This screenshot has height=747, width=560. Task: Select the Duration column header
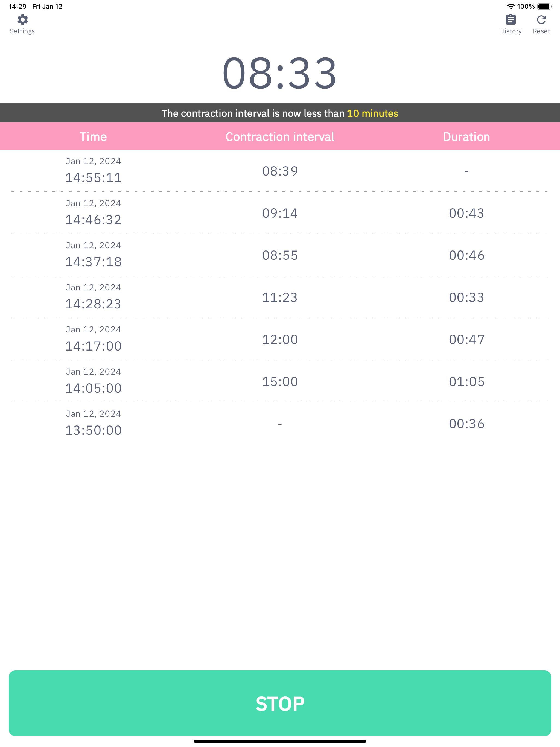(466, 137)
